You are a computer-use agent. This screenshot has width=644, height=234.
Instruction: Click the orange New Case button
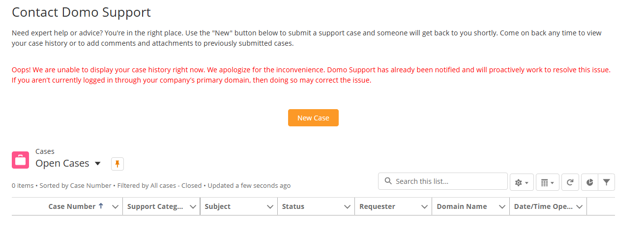point(313,118)
